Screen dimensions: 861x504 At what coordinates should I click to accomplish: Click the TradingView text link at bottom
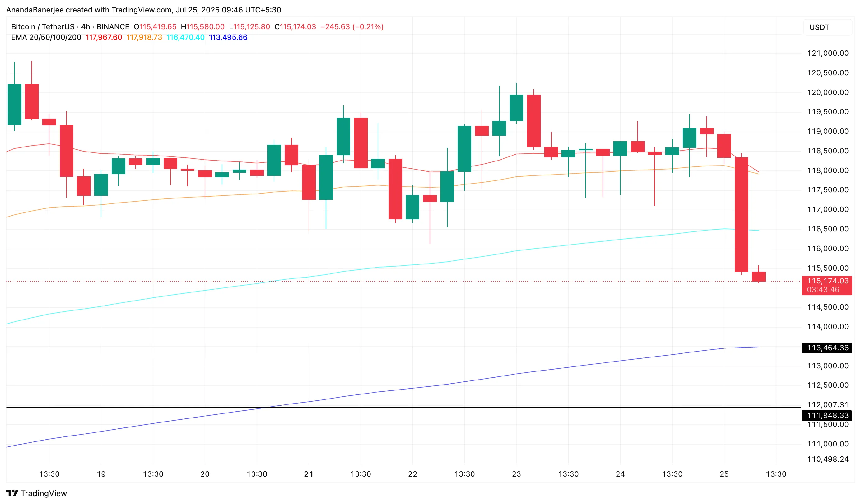(43, 493)
